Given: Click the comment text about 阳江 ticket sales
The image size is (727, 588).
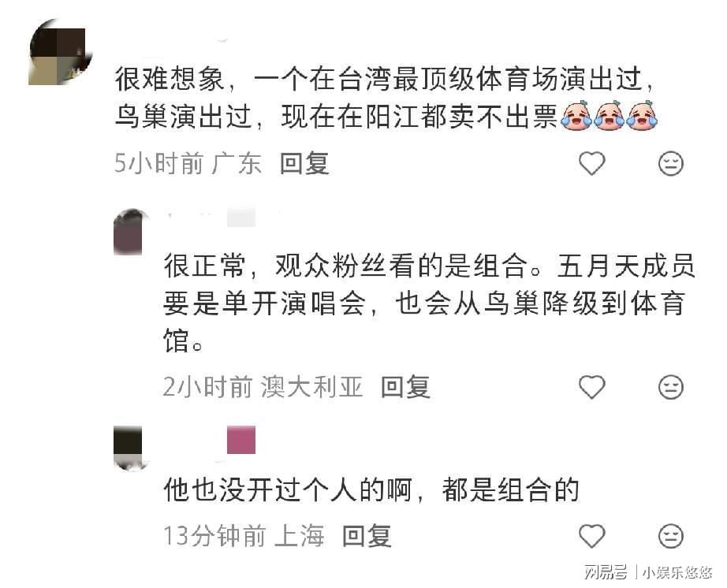Looking at the screenshot, I should [385, 97].
